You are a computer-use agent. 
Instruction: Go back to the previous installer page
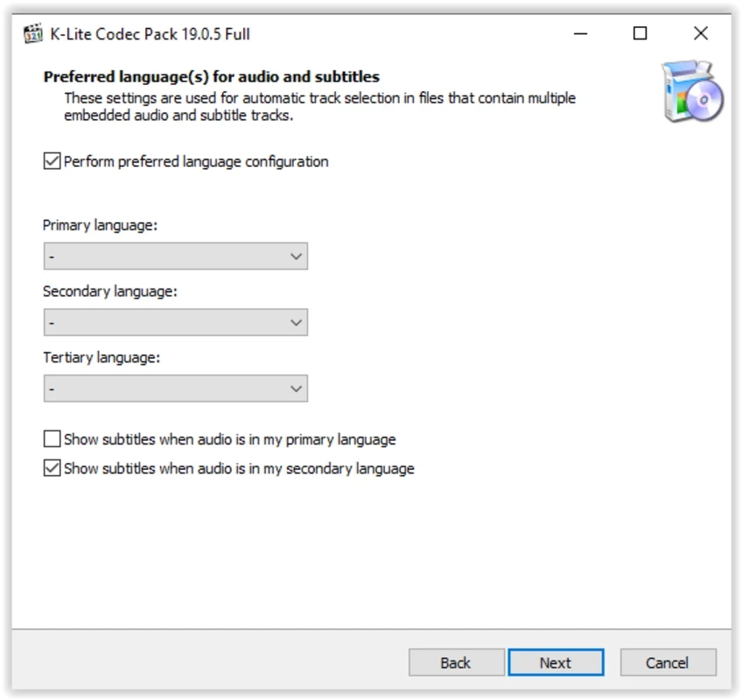tap(456, 662)
